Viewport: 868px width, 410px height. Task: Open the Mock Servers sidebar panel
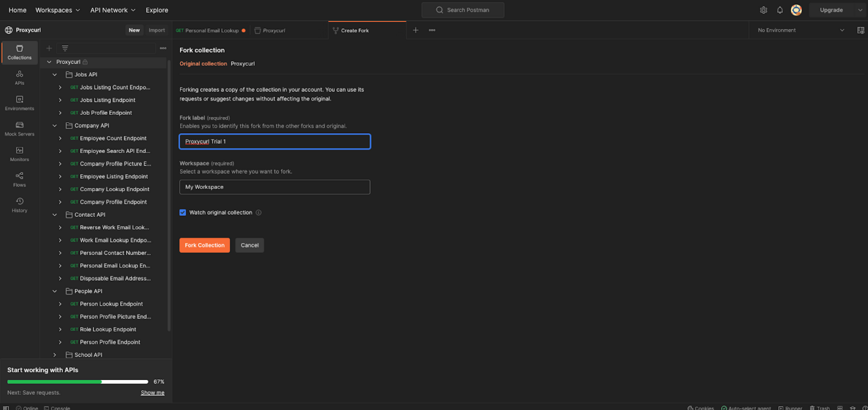(x=20, y=129)
